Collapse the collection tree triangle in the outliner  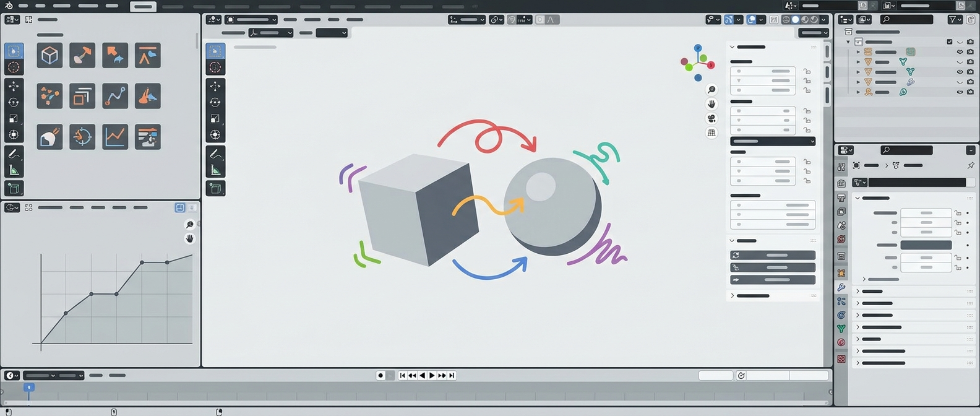pos(848,42)
